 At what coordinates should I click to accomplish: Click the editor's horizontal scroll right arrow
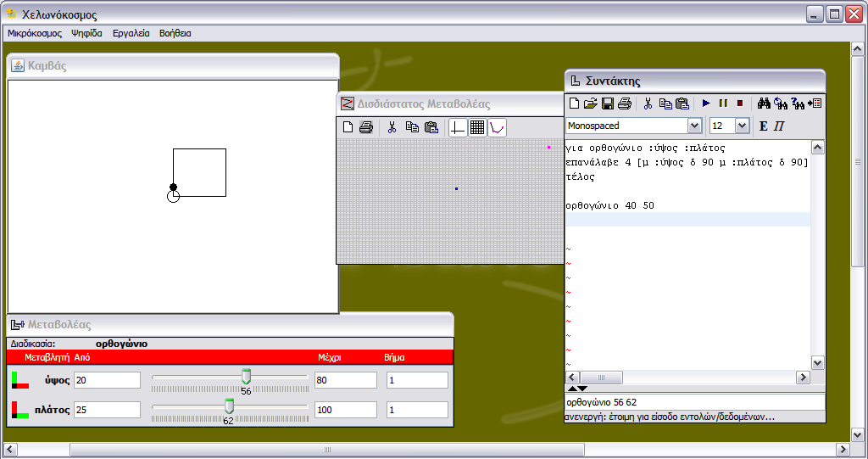click(803, 378)
